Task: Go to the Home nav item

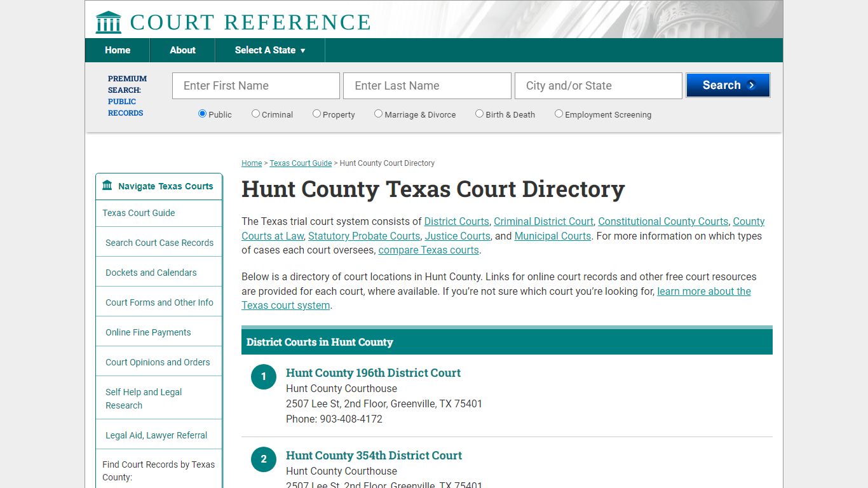Action: (x=118, y=50)
